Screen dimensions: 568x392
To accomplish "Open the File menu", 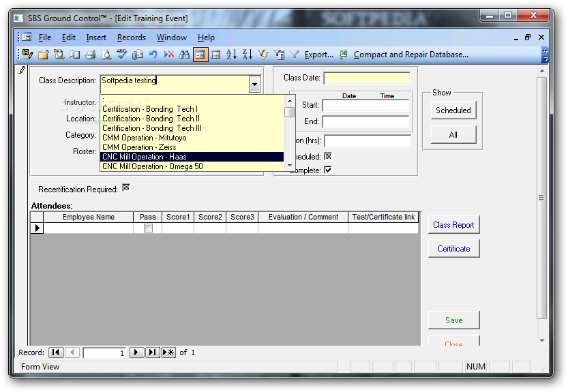I will pyautogui.click(x=45, y=37).
